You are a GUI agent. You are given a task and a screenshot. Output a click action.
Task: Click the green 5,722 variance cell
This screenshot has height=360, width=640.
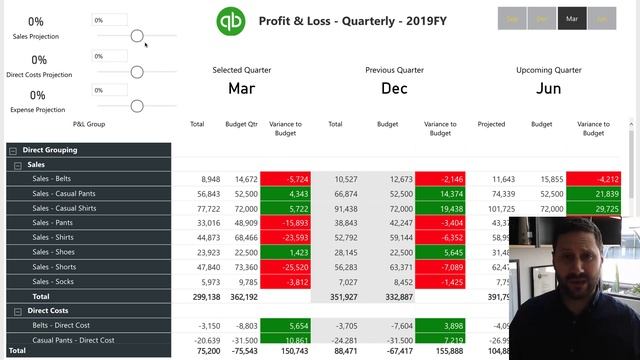coord(285,208)
